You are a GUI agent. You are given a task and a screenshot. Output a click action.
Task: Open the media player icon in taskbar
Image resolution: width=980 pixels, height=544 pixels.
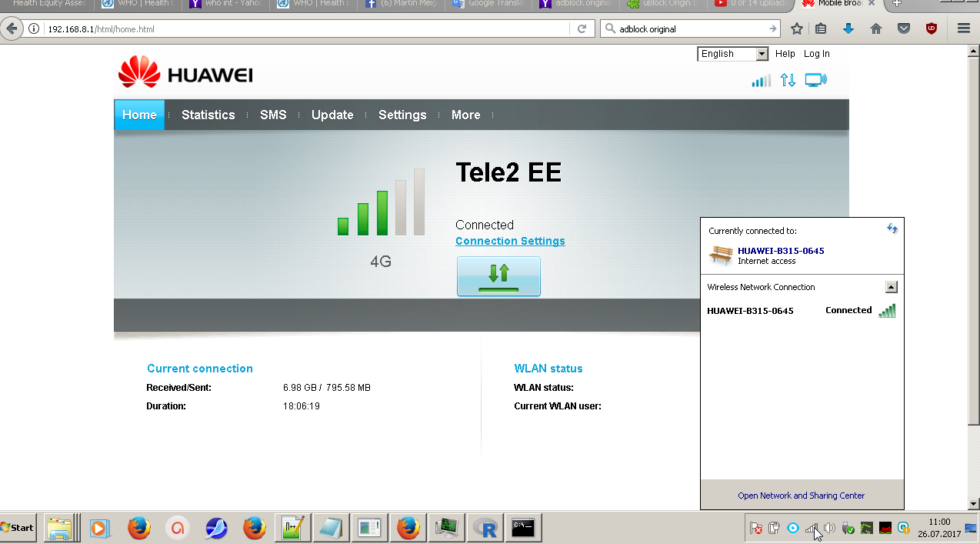[100, 528]
